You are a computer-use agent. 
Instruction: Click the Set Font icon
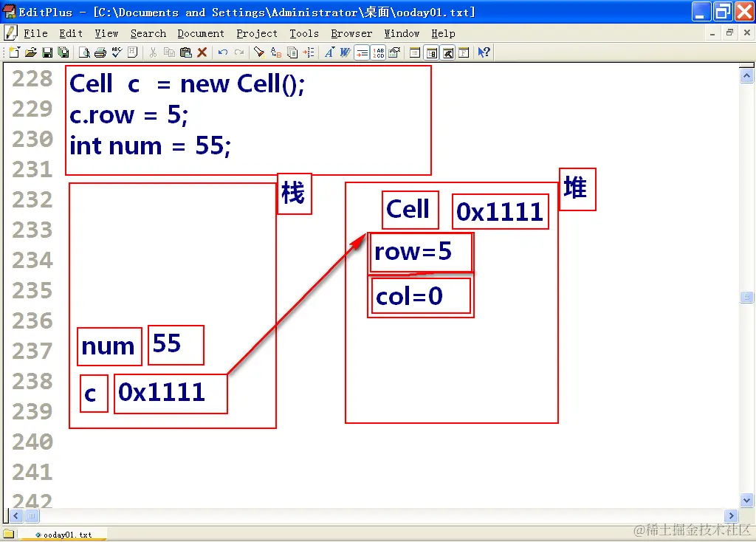point(329,52)
